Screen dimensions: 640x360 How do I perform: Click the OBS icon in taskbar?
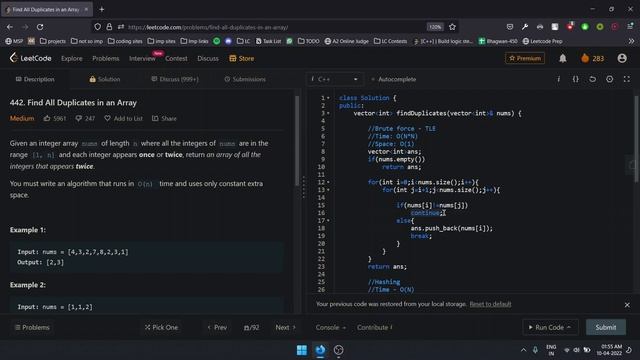pos(338,350)
